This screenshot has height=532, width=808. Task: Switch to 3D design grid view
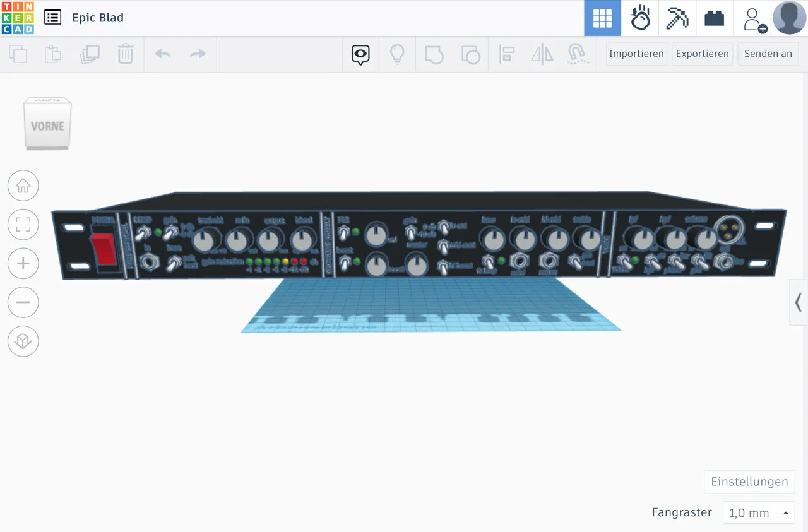(602, 18)
